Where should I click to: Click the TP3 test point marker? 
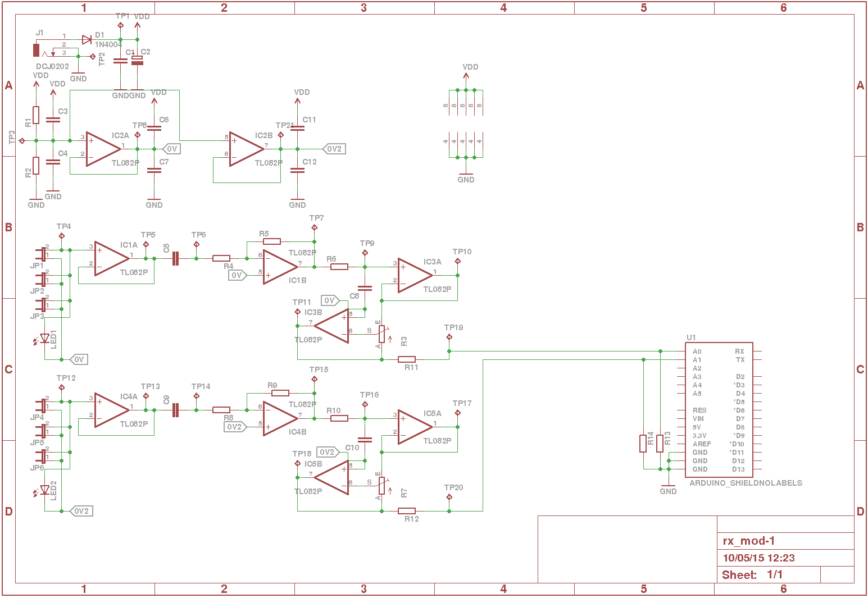coord(22,140)
